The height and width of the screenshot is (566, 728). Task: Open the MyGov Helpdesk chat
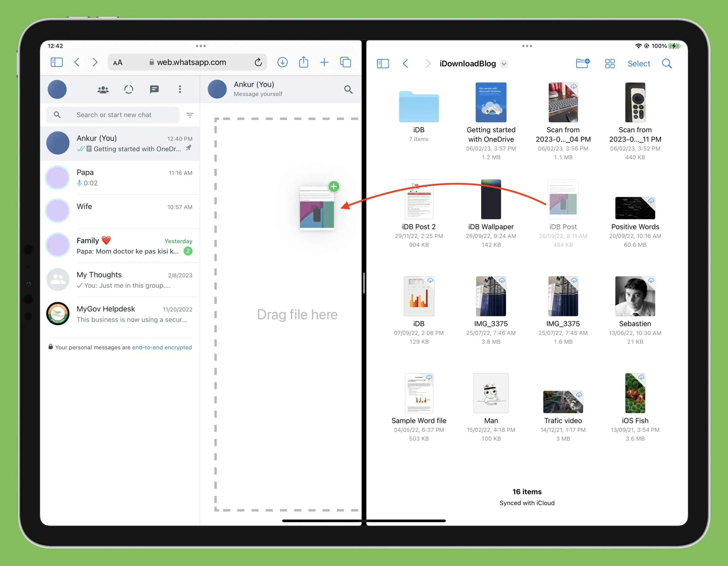pos(120,314)
